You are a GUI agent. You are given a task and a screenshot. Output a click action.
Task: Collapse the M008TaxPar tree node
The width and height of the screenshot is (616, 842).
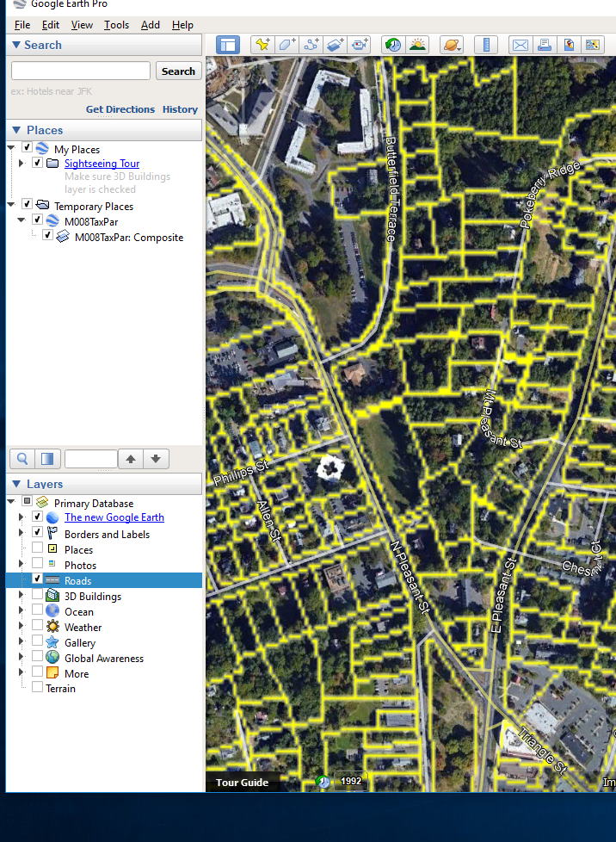[22, 220]
